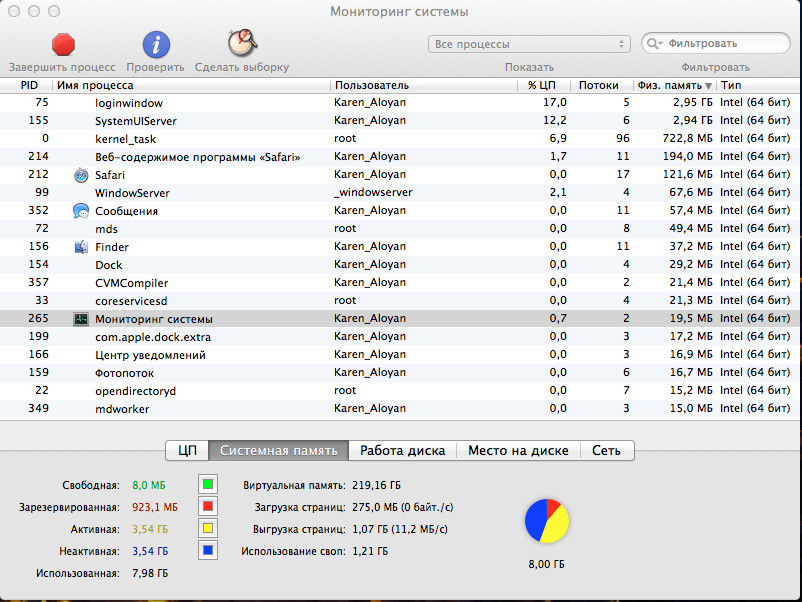
Task: Open the Сеть tab
Action: [x=607, y=451]
